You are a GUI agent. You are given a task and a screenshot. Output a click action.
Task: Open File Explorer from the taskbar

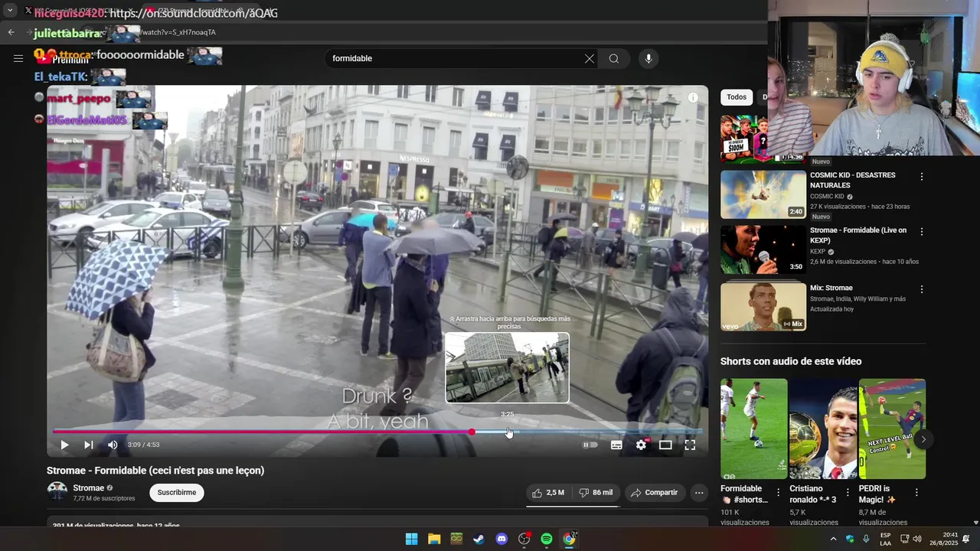pos(434,539)
